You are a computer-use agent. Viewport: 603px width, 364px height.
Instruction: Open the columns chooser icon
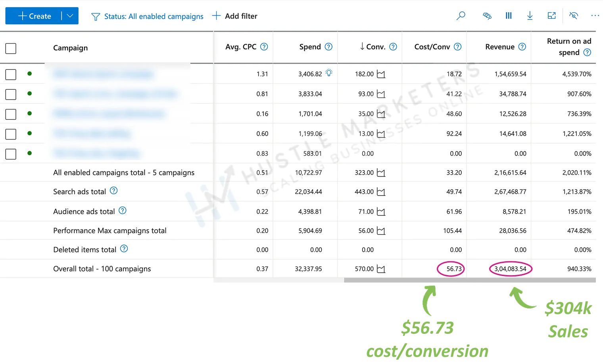[x=509, y=16]
